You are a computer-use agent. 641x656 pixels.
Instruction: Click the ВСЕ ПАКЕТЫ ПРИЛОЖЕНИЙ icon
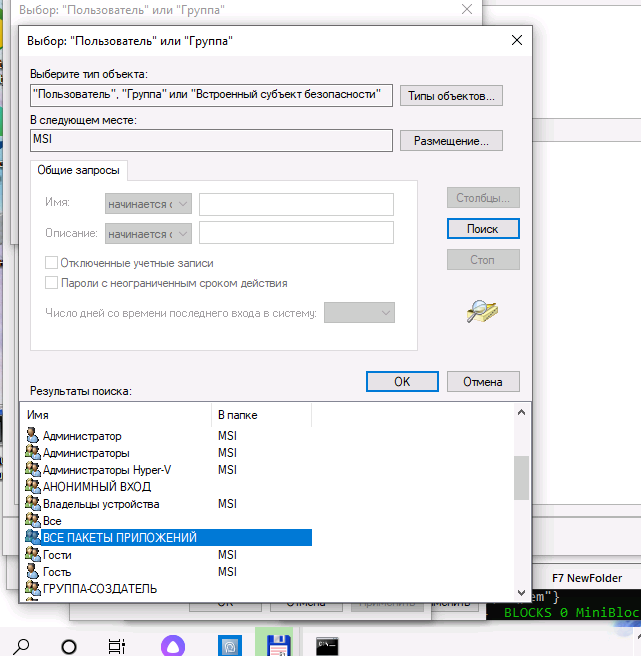pyautogui.click(x=33, y=538)
